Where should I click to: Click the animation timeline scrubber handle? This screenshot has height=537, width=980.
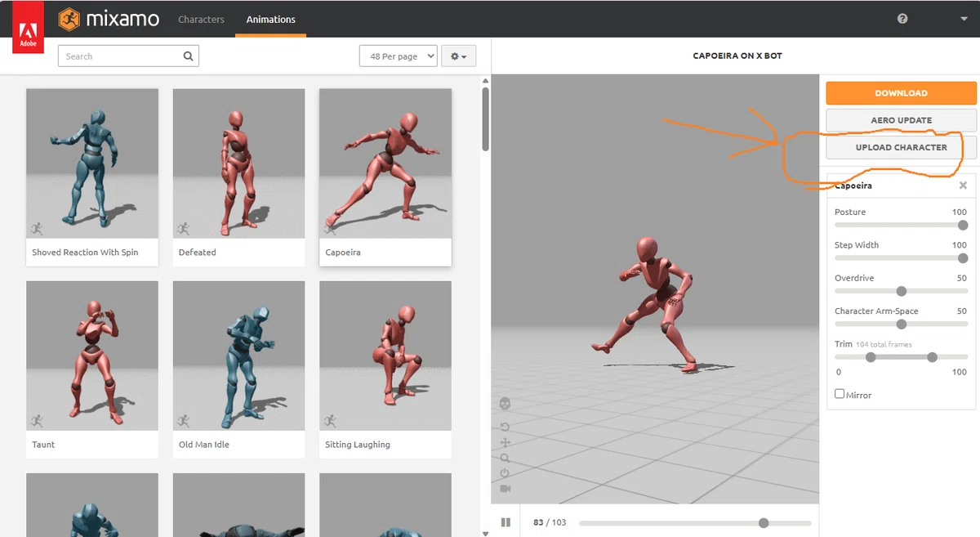click(764, 523)
